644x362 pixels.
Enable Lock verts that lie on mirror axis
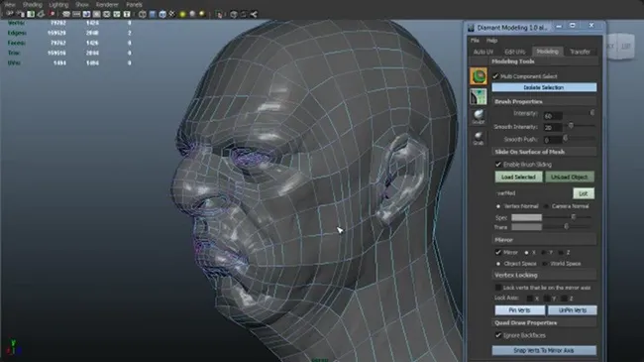tap(498, 288)
